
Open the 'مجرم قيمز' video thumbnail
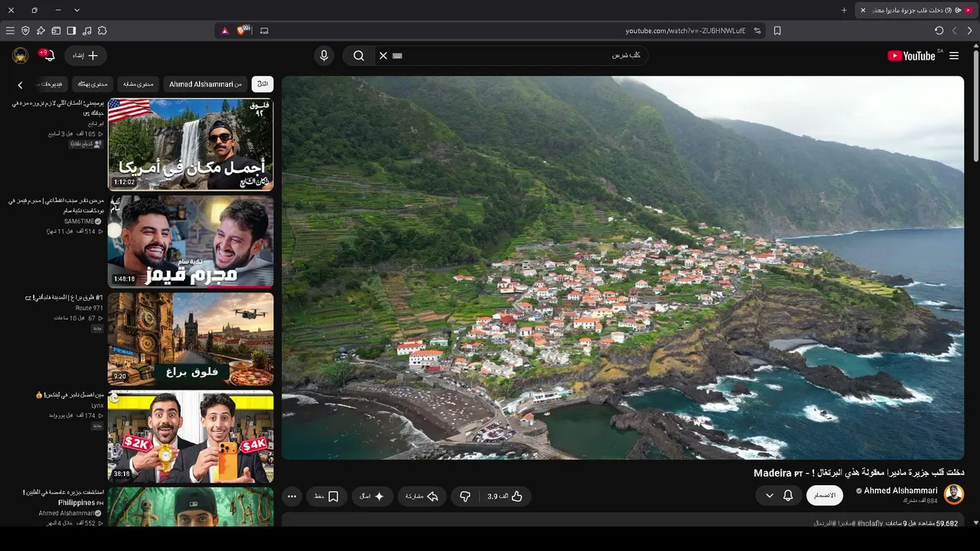191,242
